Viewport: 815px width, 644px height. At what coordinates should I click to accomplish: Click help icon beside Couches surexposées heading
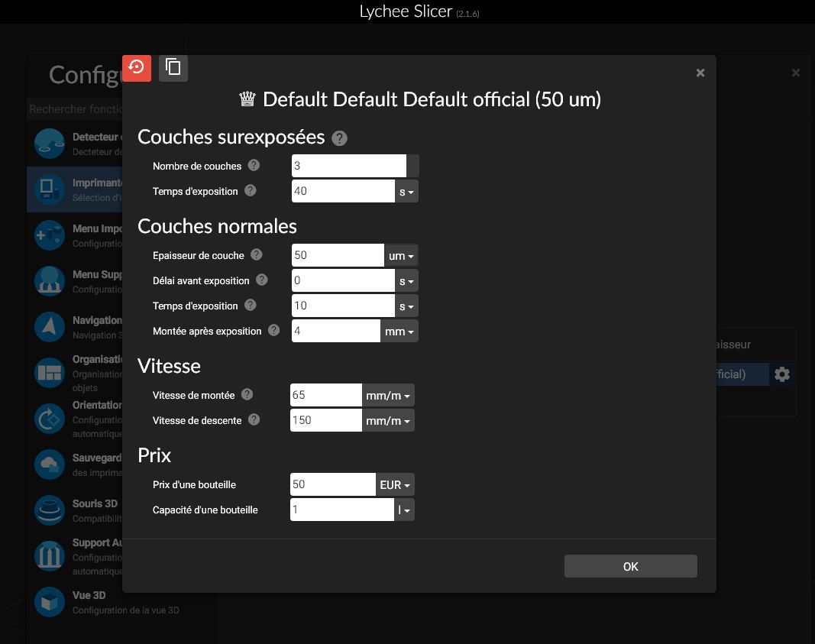340,138
